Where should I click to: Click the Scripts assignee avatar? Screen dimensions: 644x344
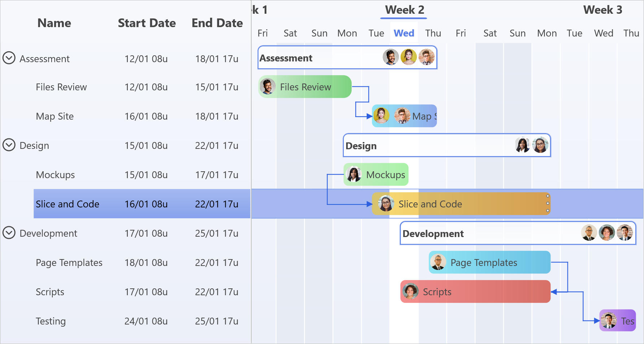[x=410, y=291]
